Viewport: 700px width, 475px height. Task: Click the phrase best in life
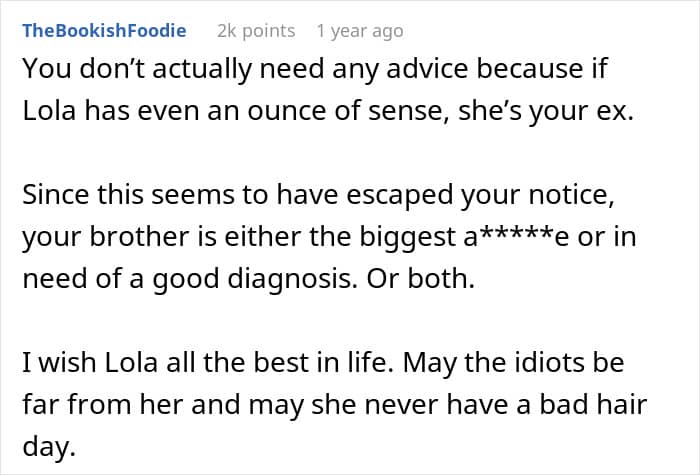tap(324, 362)
